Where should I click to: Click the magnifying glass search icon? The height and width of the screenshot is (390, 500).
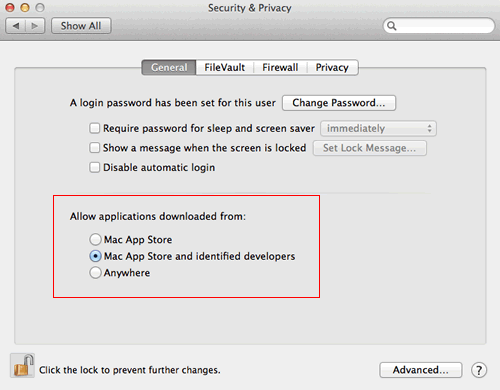(392, 26)
